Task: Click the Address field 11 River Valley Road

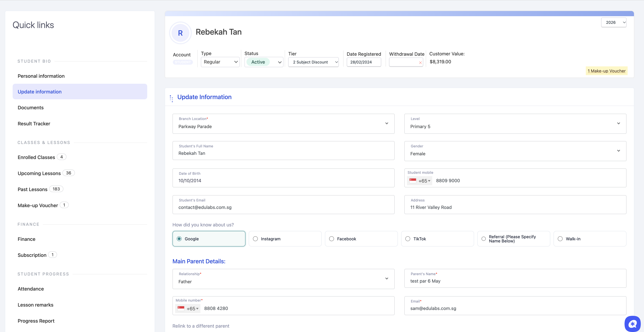Action: [515, 205]
